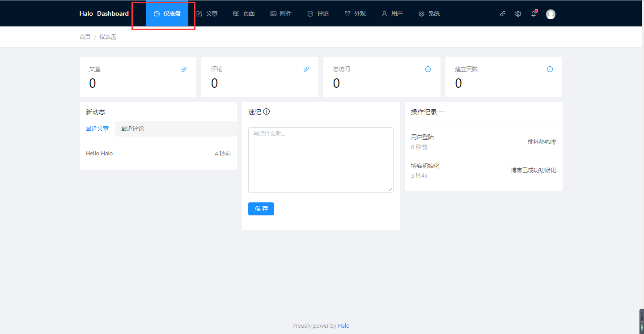Open the 外观 appearance menu

(355, 13)
